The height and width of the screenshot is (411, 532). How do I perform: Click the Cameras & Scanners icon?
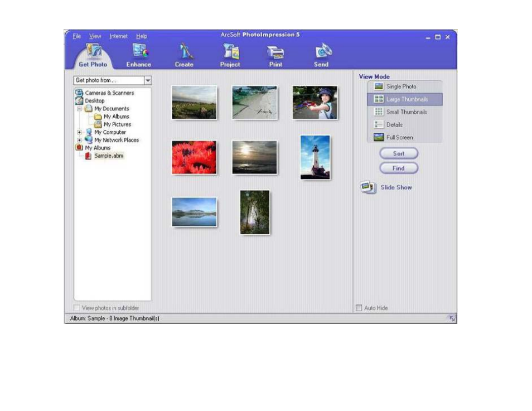pyautogui.click(x=79, y=93)
